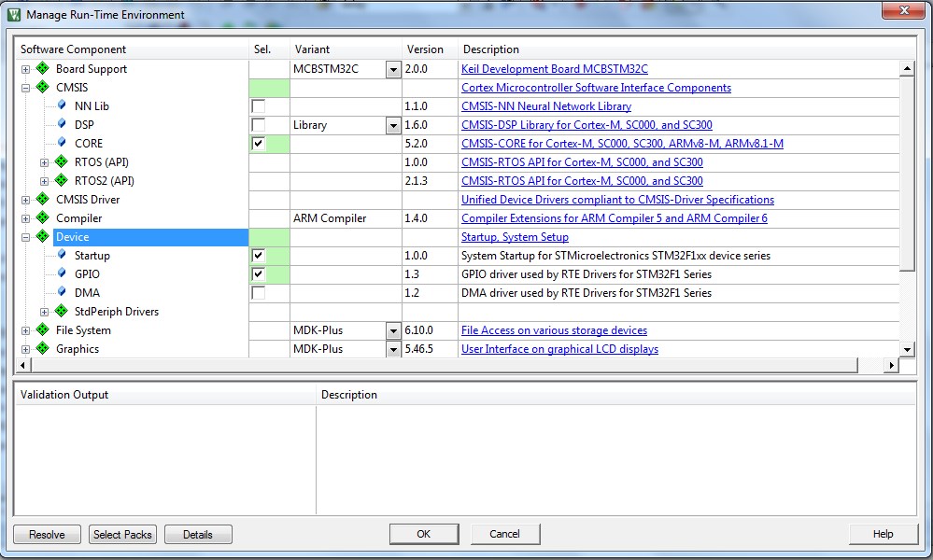The width and height of the screenshot is (933, 560).
Task: Open CMSIS-NN Neural Network Library link
Action: click(546, 106)
